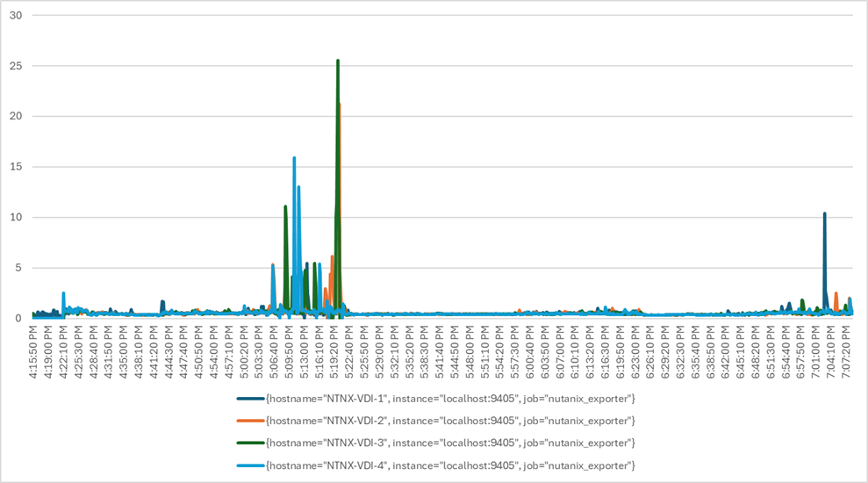Select the NTNX-VDI-1 legend entry
Screen dimensions: 868x483
coord(435,399)
